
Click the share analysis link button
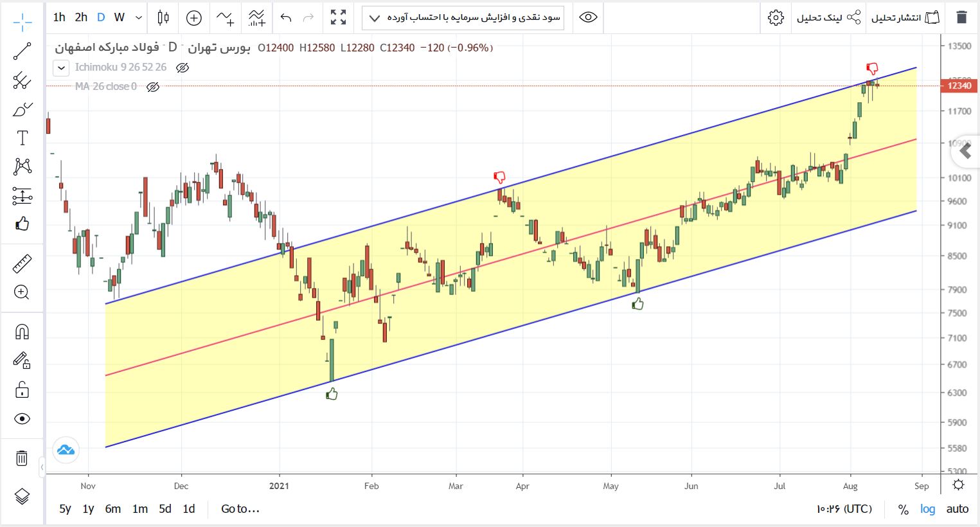[x=828, y=17]
